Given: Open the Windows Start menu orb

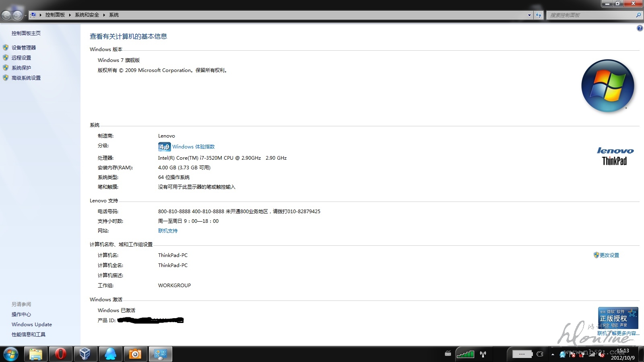Looking at the screenshot, I should 11,354.
